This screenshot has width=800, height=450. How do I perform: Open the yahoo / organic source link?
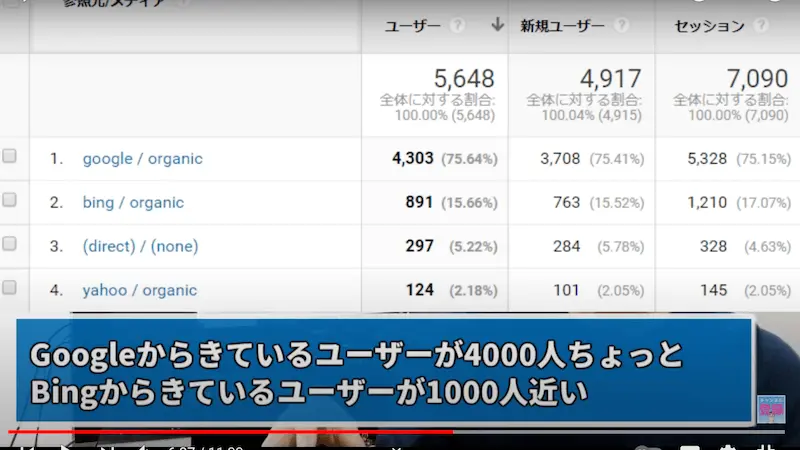coord(139,290)
